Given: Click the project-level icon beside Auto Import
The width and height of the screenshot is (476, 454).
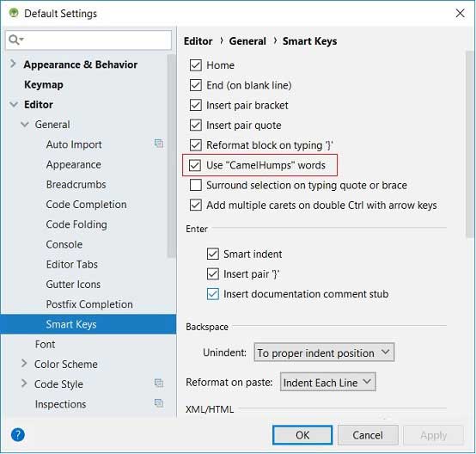Looking at the screenshot, I should tap(159, 144).
